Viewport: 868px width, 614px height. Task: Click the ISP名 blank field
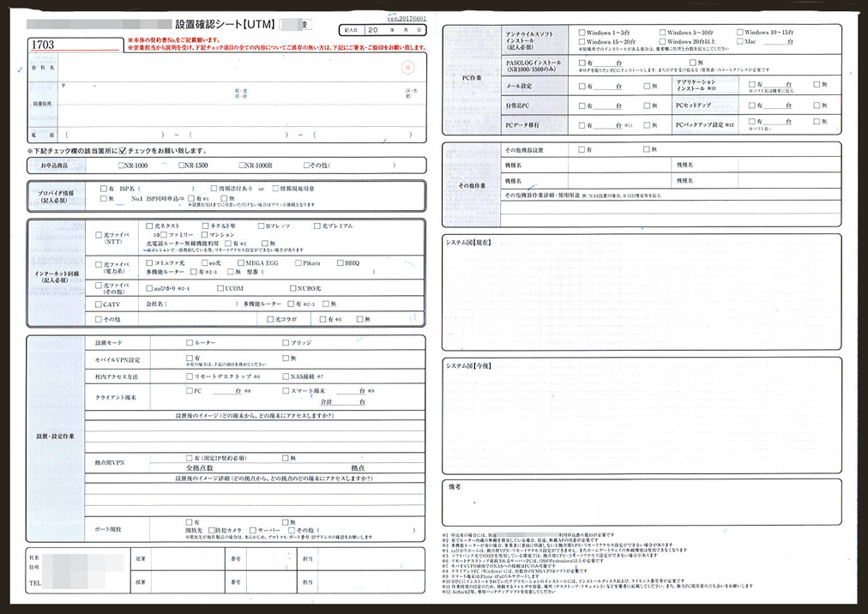(x=166, y=189)
